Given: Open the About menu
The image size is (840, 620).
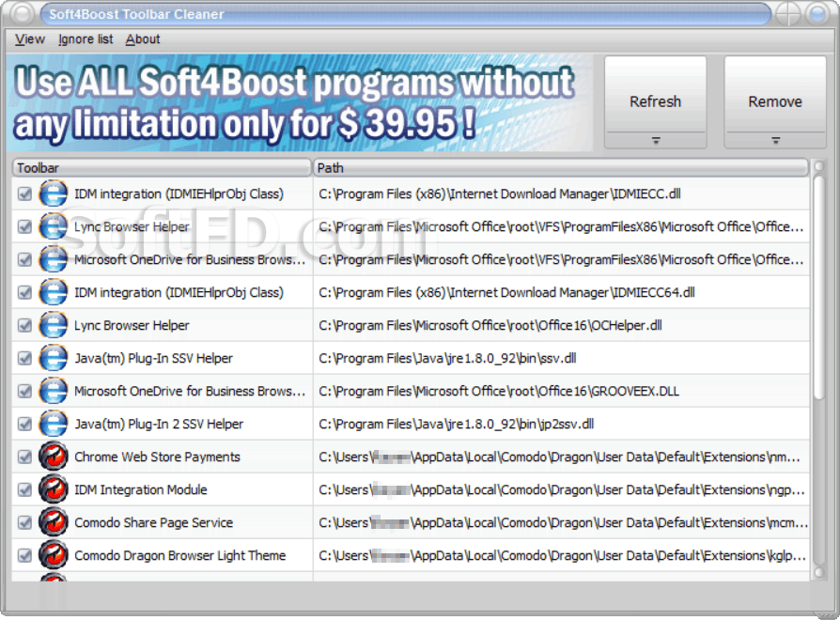Looking at the screenshot, I should coord(143,39).
